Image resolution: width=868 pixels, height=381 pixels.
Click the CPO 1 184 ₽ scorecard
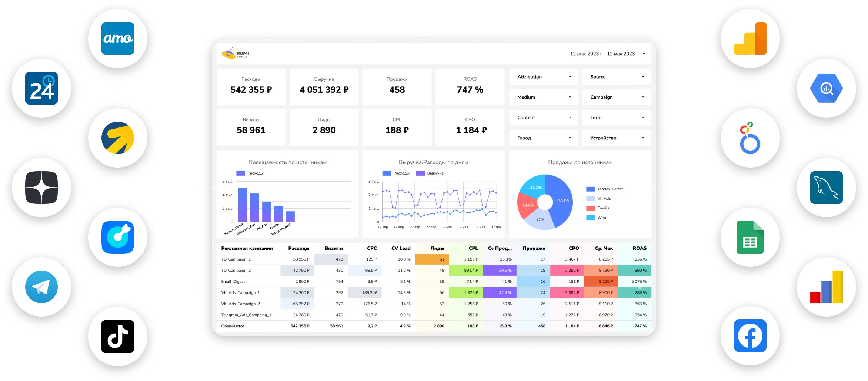click(x=470, y=127)
